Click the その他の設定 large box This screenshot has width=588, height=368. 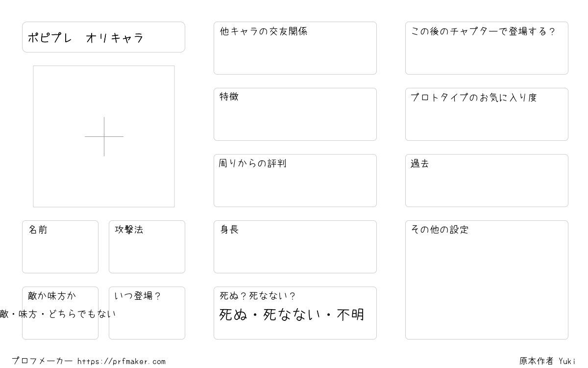[x=487, y=280]
